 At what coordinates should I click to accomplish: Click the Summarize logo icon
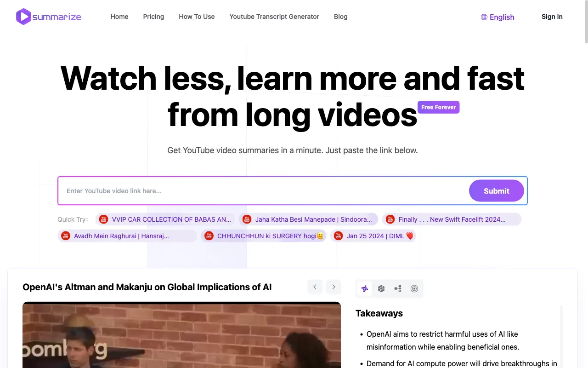tap(23, 17)
